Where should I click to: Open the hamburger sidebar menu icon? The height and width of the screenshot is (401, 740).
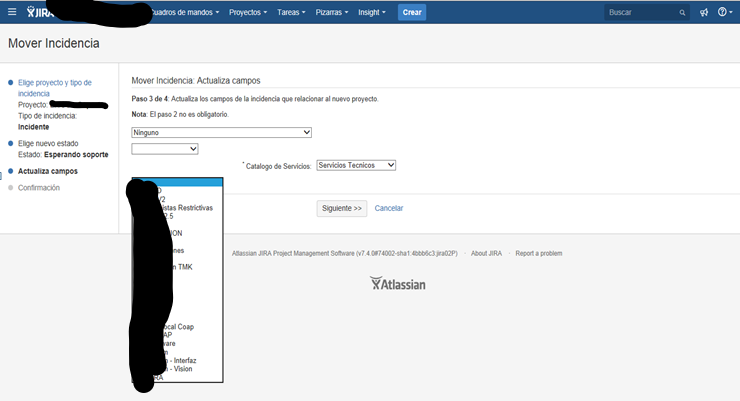tap(12, 12)
